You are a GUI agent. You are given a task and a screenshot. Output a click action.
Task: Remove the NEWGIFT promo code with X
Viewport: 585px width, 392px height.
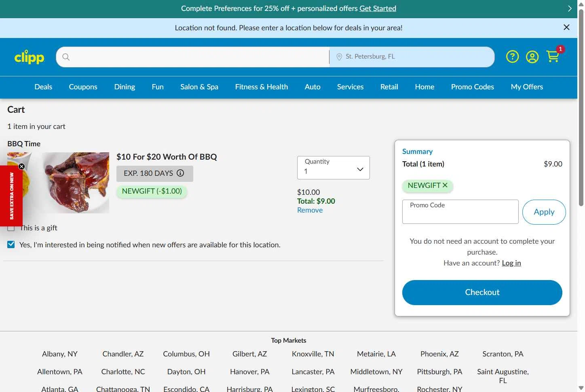(445, 185)
